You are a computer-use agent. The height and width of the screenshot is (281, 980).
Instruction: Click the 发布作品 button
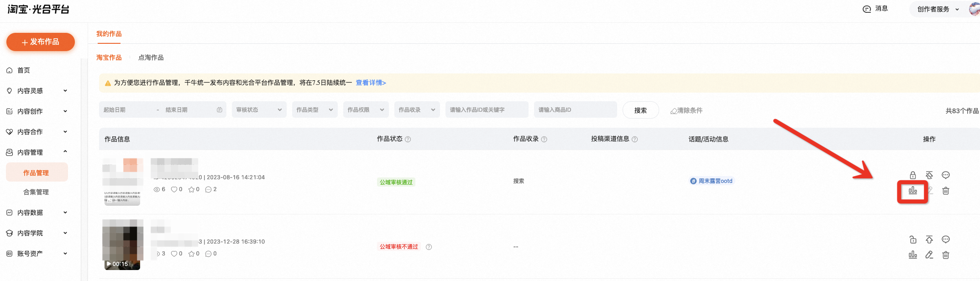click(x=41, y=42)
